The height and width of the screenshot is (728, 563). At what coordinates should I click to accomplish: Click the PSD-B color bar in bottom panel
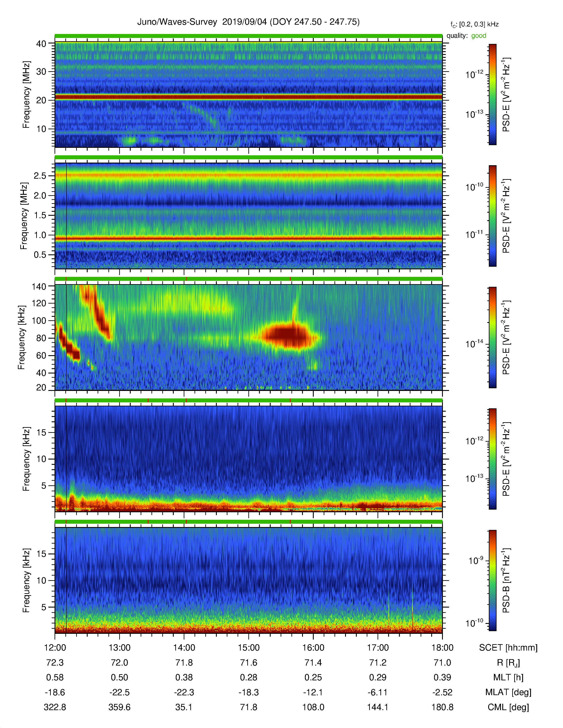[493, 580]
